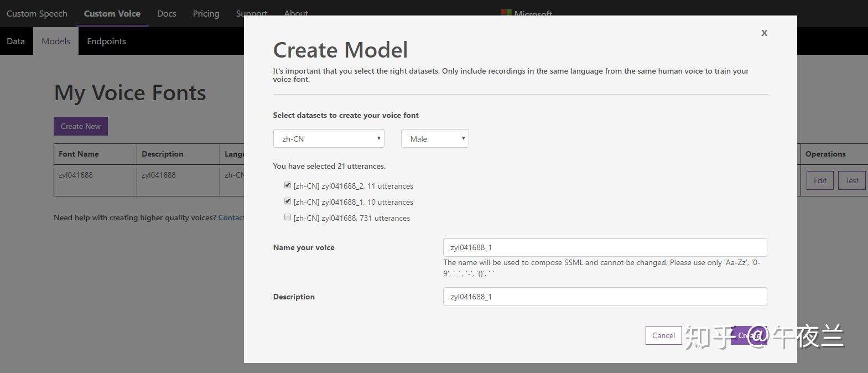Close the Create Model dialog with X

(764, 33)
